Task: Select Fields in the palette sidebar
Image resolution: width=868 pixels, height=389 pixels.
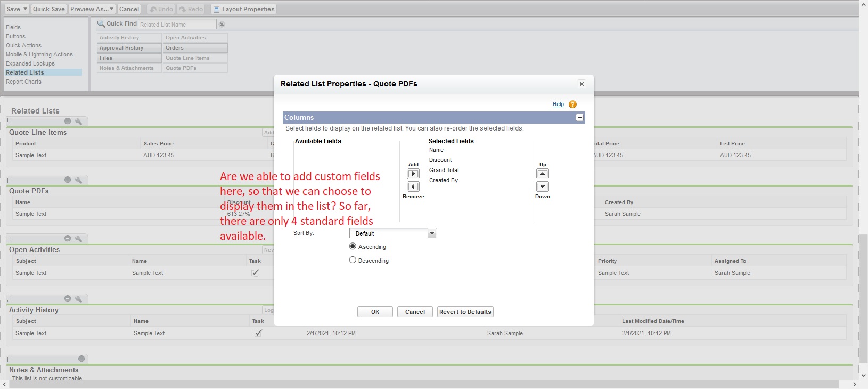Action: coord(13,27)
